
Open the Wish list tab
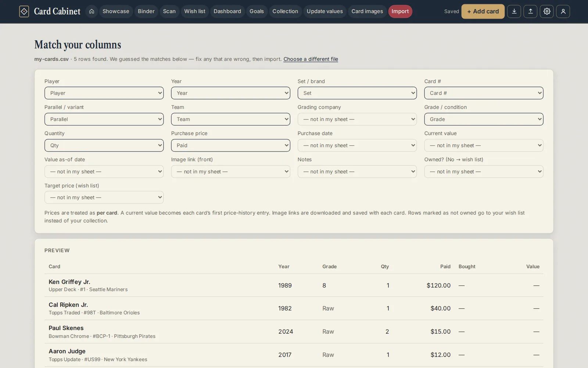point(195,11)
